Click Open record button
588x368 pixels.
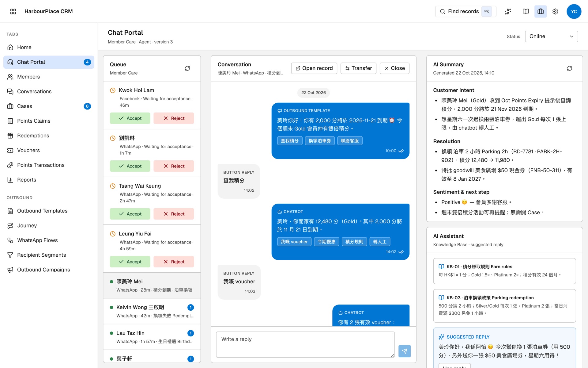tap(314, 68)
